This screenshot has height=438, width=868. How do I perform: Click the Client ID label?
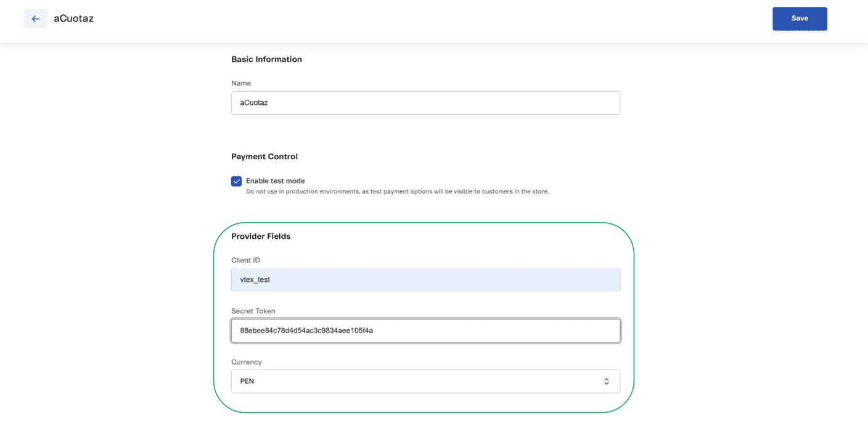[245, 260]
